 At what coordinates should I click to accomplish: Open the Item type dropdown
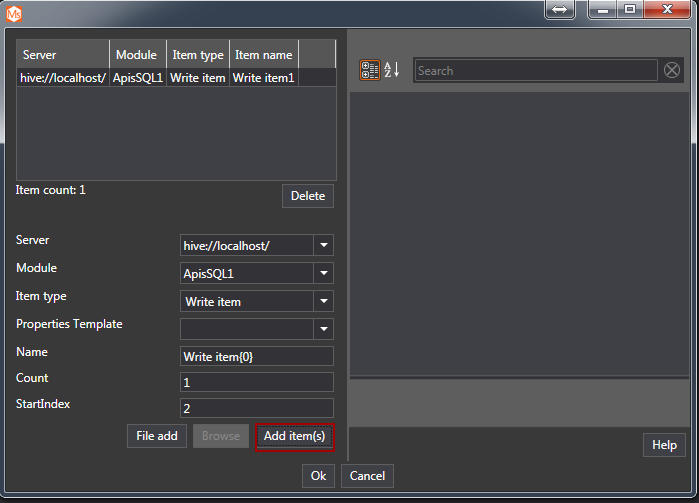click(323, 301)
